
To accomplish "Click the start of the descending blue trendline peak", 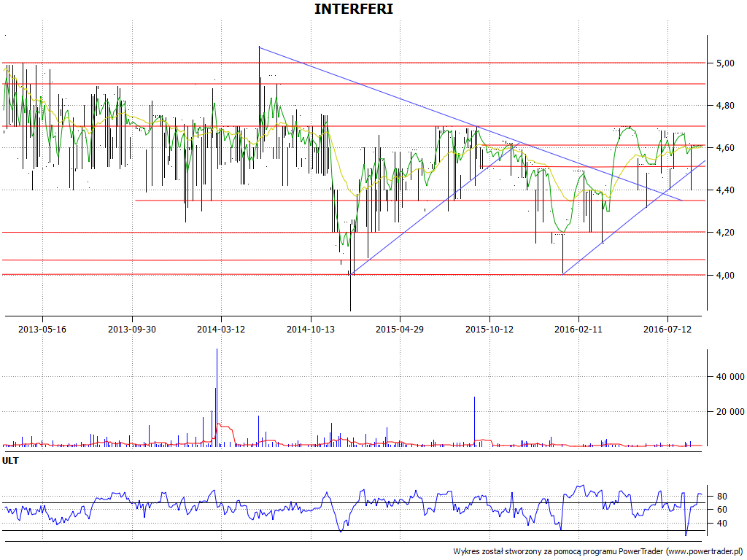I will 259,47.
